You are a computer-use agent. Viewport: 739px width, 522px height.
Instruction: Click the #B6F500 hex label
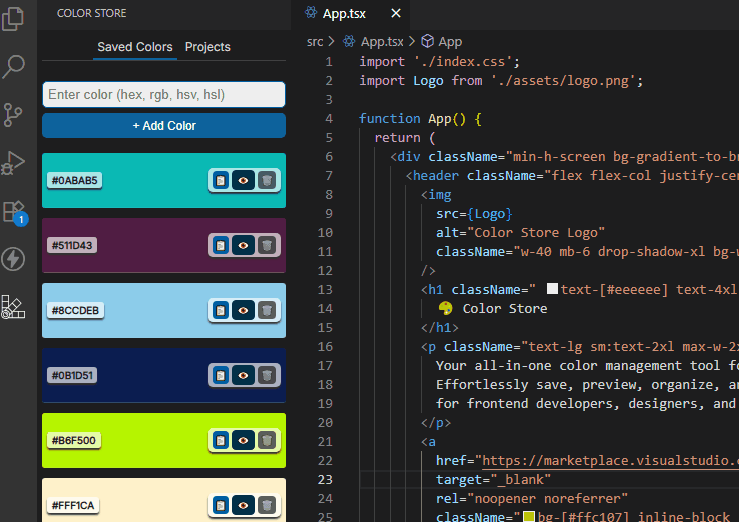tap(74, 440)
